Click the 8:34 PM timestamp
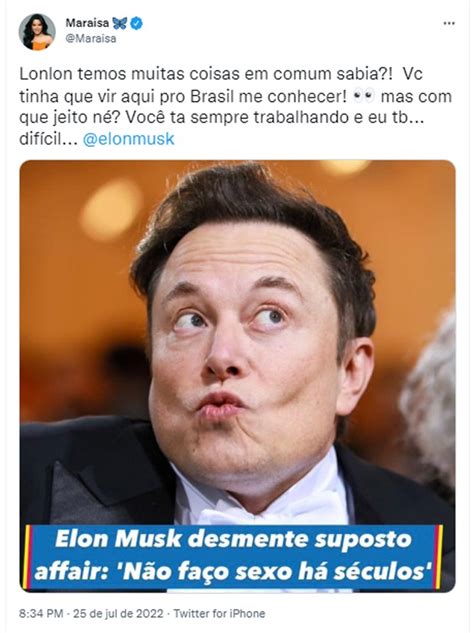 (x=41, y=614)
